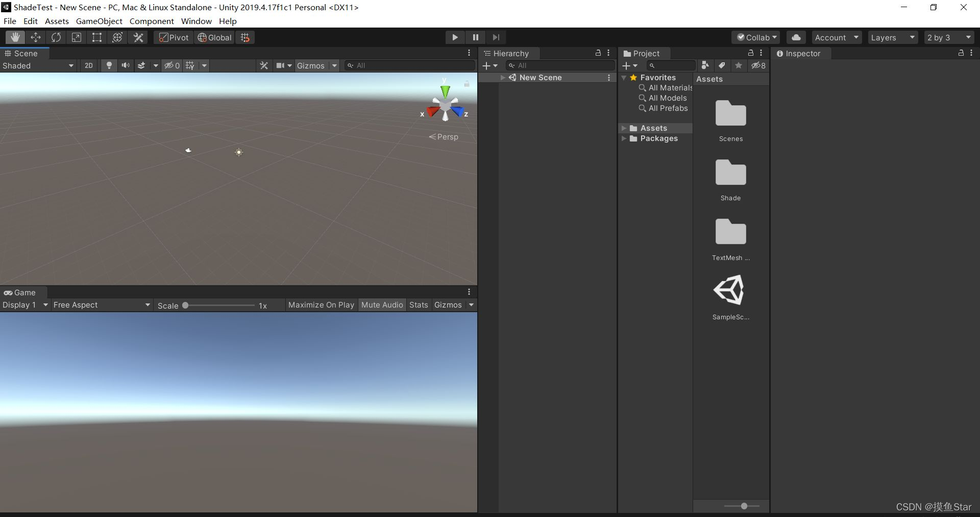The width and height of the screenshot is (980, 517).
Task: Open Scene component tools wrench icon
Action: click(264, 65)
